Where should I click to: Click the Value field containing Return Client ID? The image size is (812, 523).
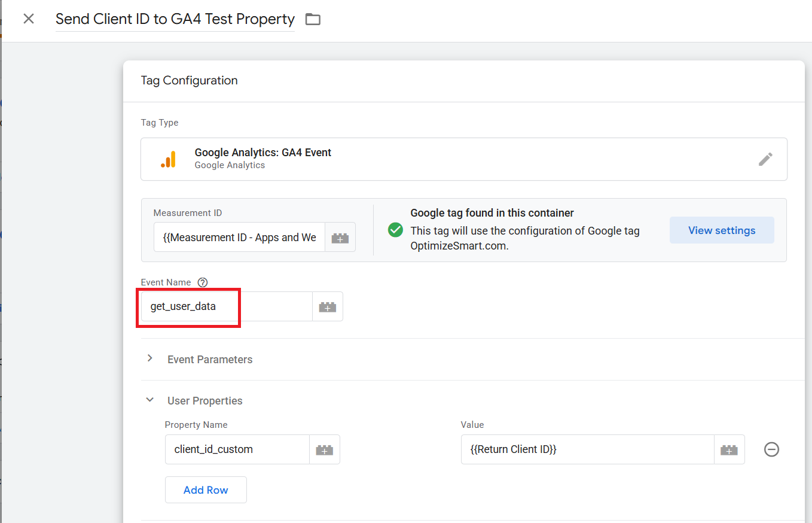point(587,450)
